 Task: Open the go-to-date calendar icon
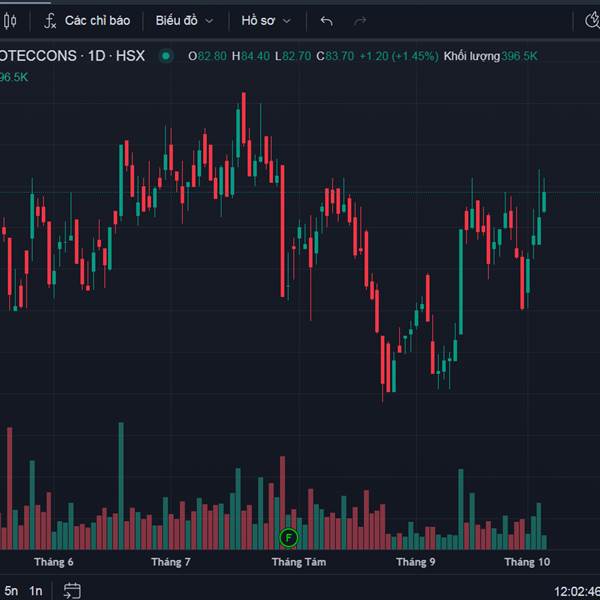tap(72, 590)
